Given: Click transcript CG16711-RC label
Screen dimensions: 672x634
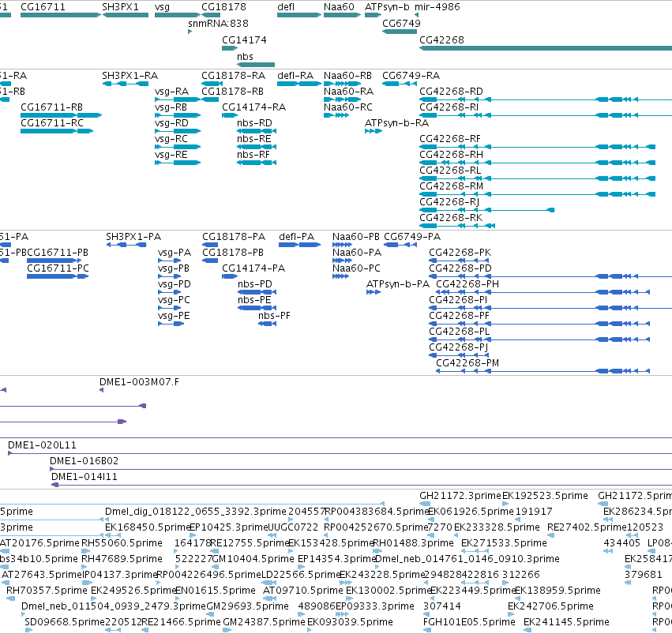Looking at the screenshot, I should point(52,123).
